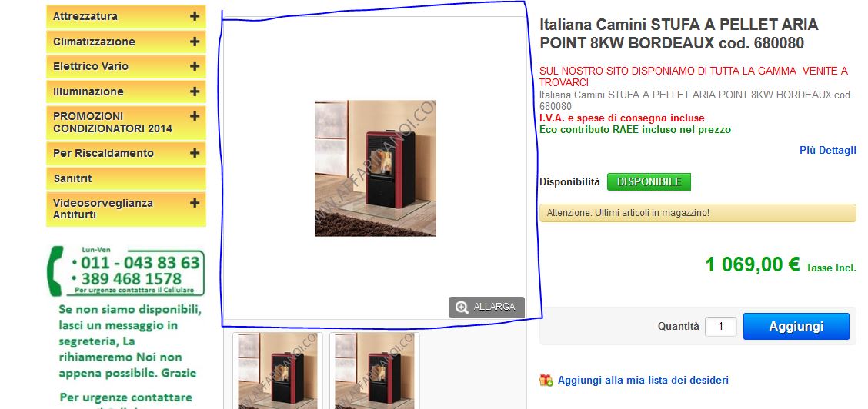Click the gift wishlist icon
This screenshot has height=409, width=868.
pos(546,381)
